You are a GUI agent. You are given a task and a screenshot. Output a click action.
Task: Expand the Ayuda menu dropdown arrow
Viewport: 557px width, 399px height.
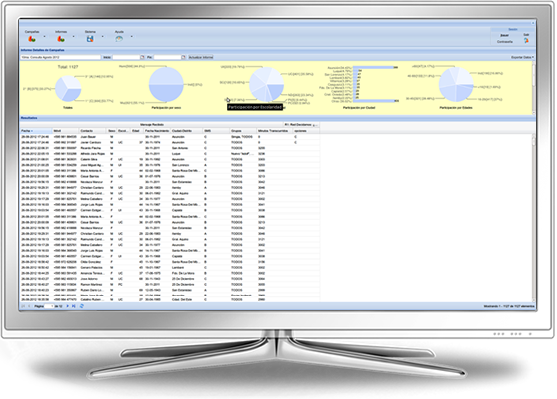(x=131, y=37)
